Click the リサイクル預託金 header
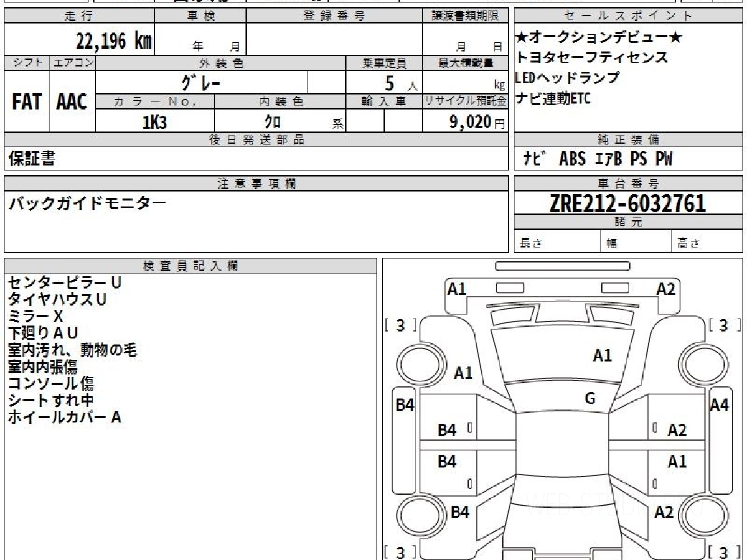The width and height of the screenshot is (747, 560). pyautogui.click(x=465, y=101)
